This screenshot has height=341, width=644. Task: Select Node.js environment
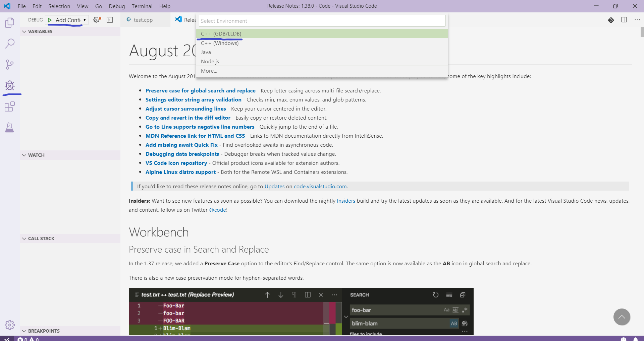click(x=322, y=61)
